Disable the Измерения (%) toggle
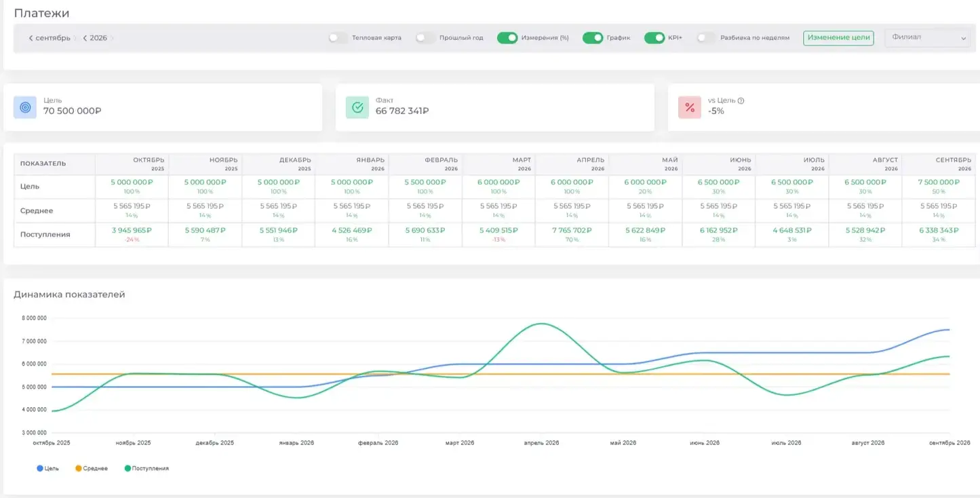Screen dimensions: 980x498 tap(507, 38)
